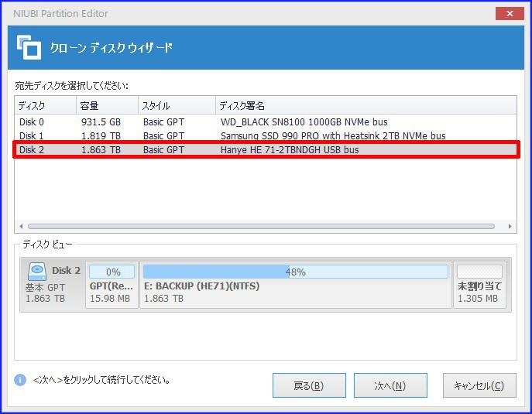Click the Basic GPT cell of Disk 0

(x=163, y=121)
